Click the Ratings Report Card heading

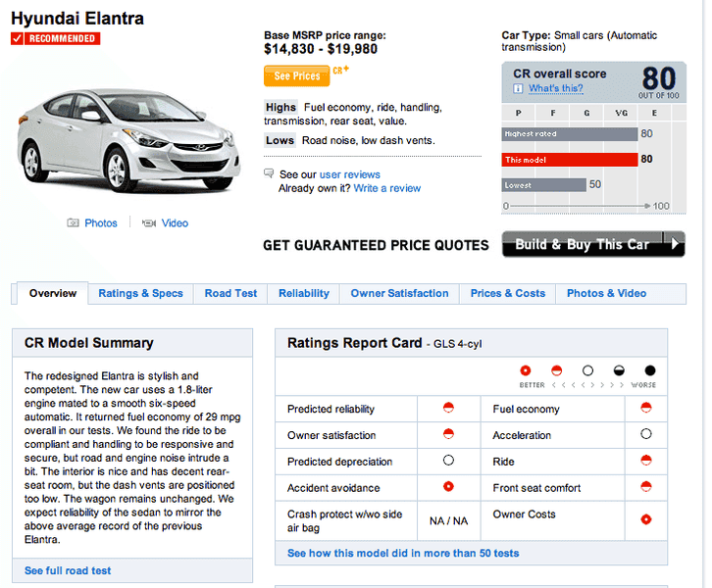click(x=355, y=343)
